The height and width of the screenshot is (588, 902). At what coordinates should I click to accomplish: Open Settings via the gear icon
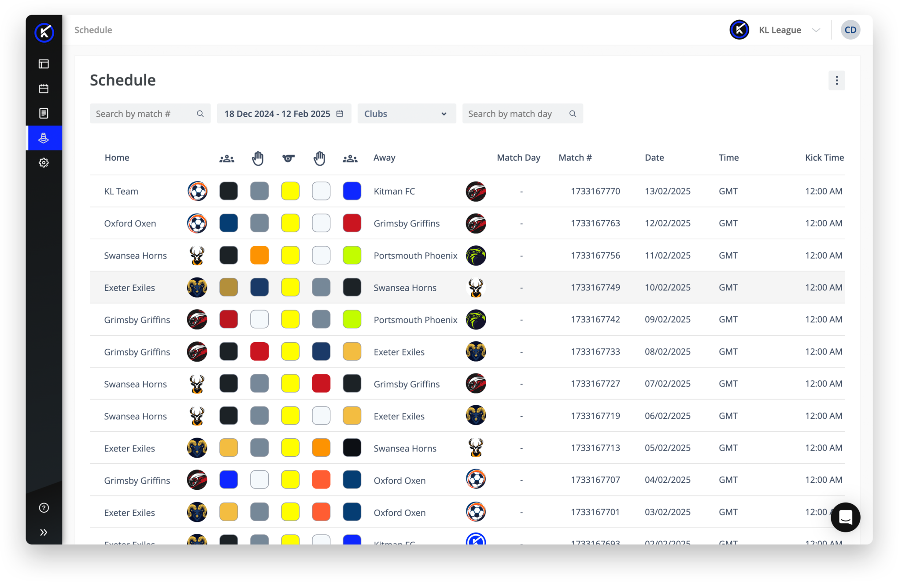pyautogui.click(x=44, y=163)
